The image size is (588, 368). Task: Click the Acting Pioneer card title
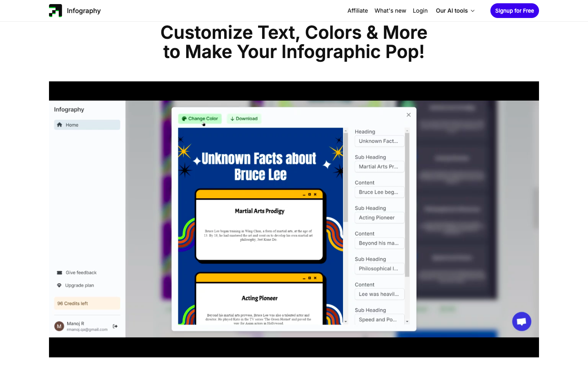260,298
